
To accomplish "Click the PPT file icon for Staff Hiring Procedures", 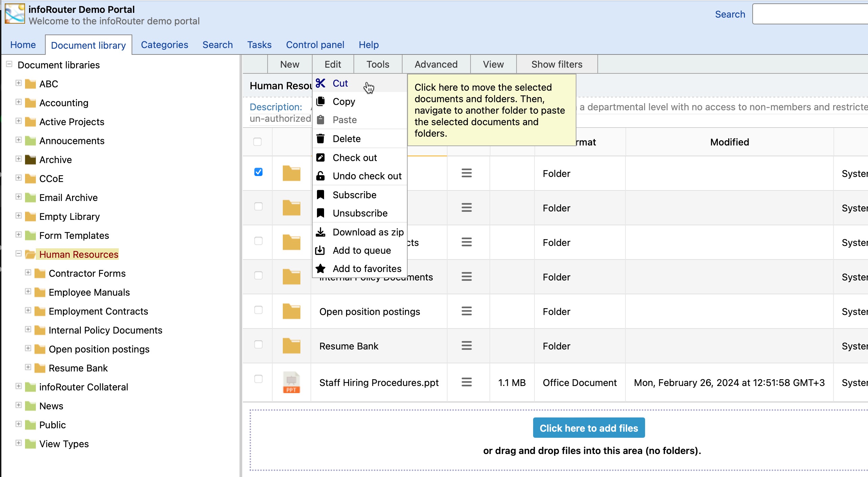I will coord(291,382).
